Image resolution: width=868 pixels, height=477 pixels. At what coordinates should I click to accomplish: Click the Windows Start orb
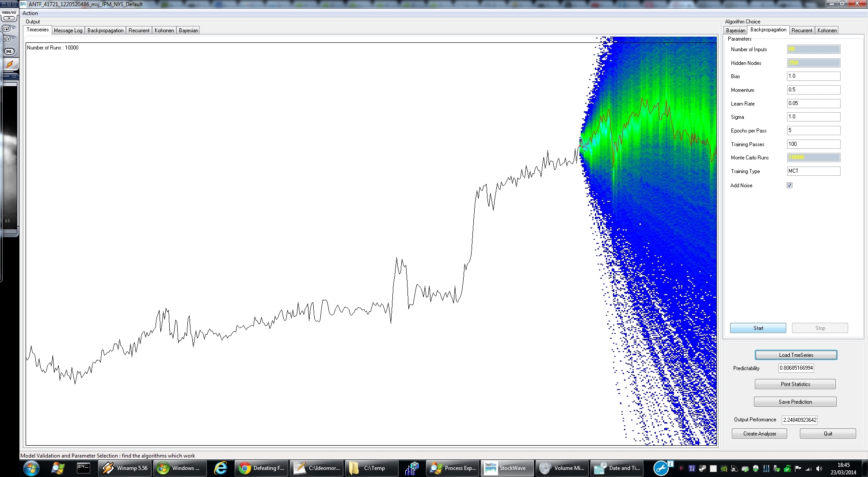pyautogui.click(x=31, y=468)
